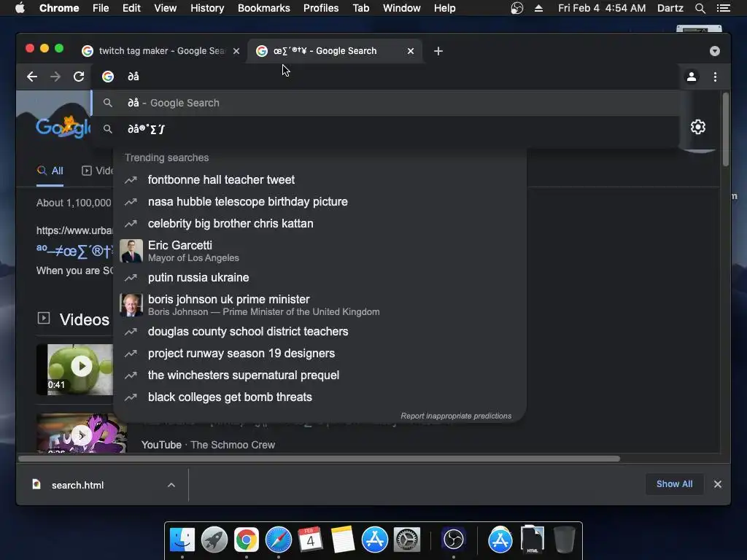This screenshot has width=747, height=560.
Task: Open System Preferences from the Dock
Action: 407,540
